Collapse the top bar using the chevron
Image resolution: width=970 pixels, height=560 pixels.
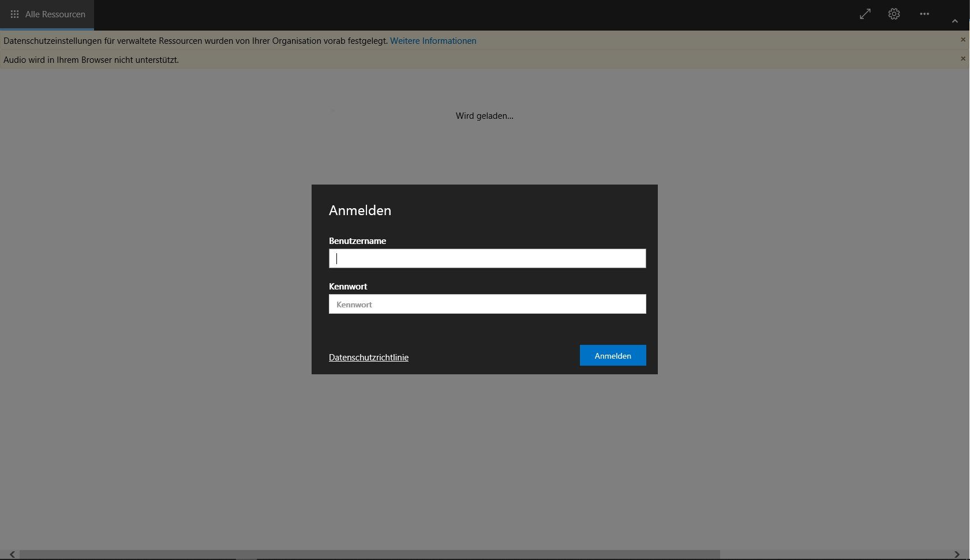955,21
